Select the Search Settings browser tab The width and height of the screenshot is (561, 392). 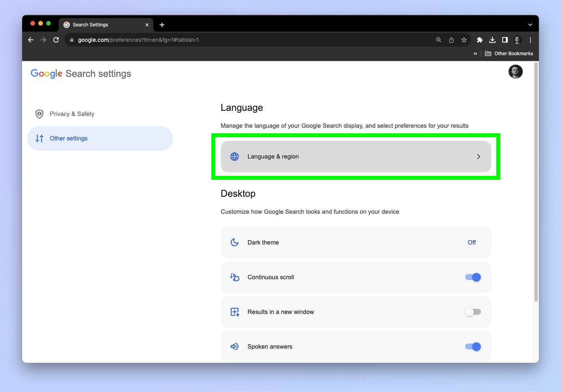[x=106, y=25]
